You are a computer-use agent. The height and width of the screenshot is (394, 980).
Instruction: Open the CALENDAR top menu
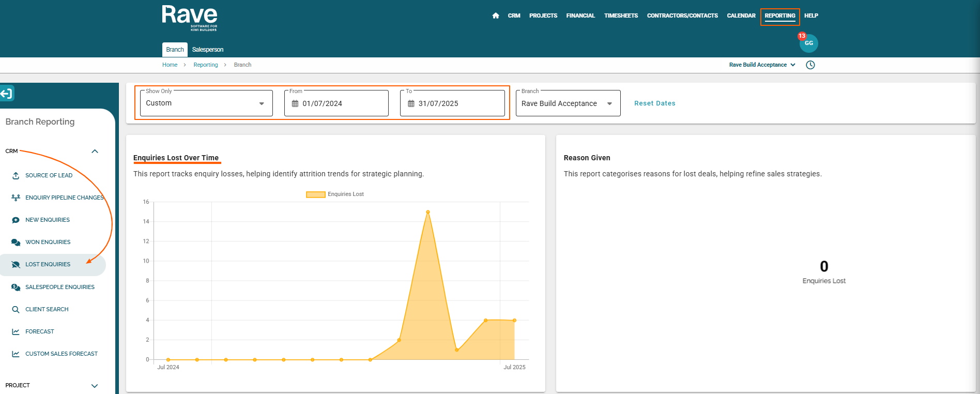(x=741, y=16)
